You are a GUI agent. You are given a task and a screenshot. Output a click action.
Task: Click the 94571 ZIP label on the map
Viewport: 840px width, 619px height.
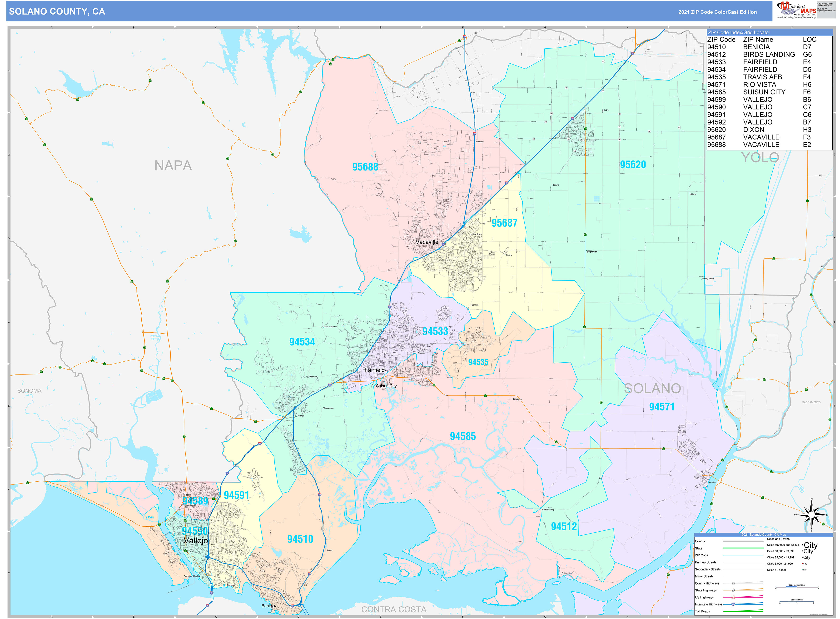coord(662,407)
